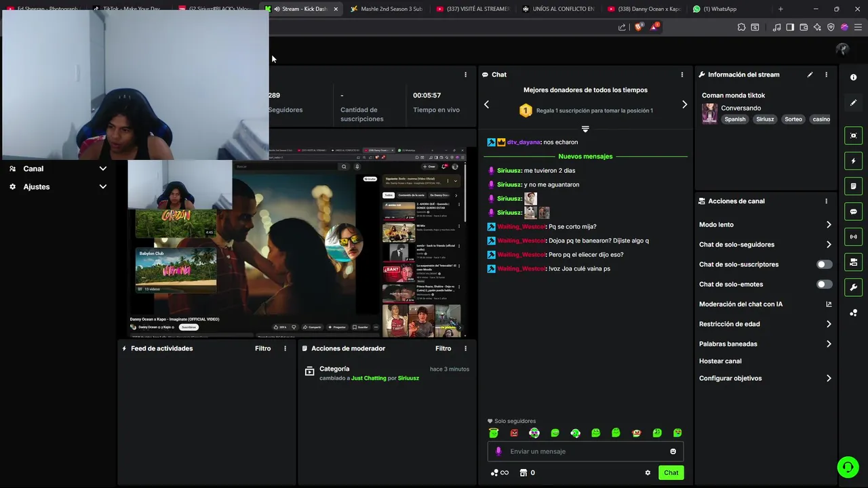Open Acciones de canal three-dot menu
The image size is (868, 488).
point(826,201)
